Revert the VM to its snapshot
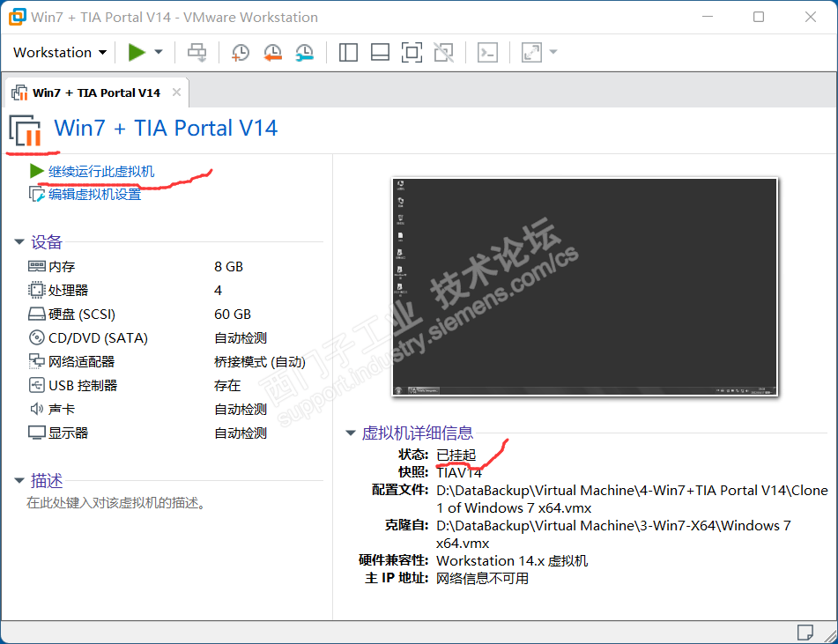Viewport: 838px width, 644px height. [272, 52]
